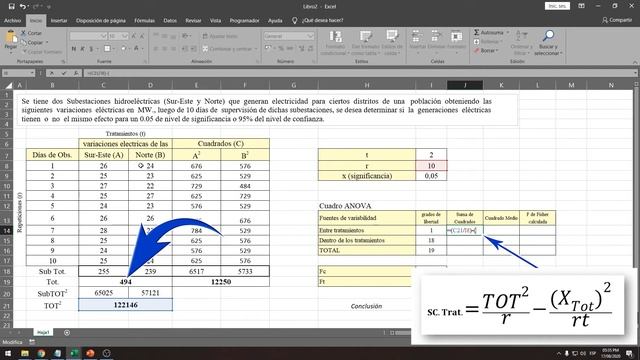640x360 pixels.
Task: Open the Insertar ribbon tab
Action: click(x=59, y=20)
